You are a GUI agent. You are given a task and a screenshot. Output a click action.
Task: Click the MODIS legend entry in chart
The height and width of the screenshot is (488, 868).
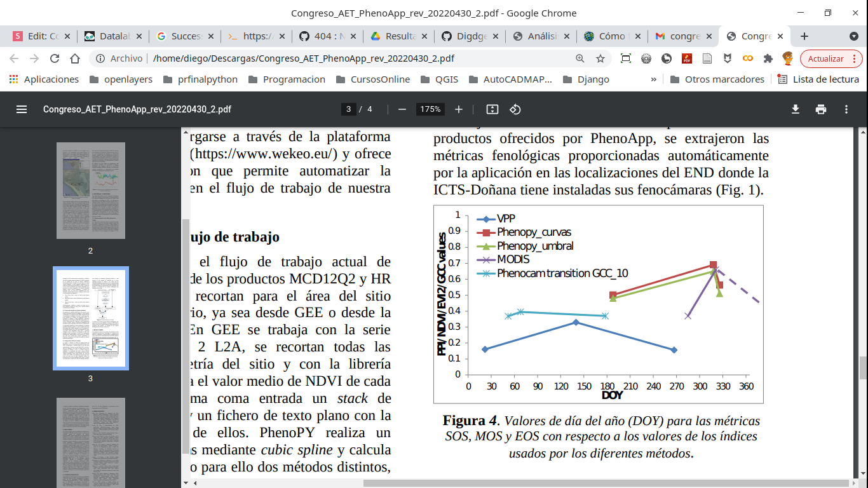click(503, 259)
